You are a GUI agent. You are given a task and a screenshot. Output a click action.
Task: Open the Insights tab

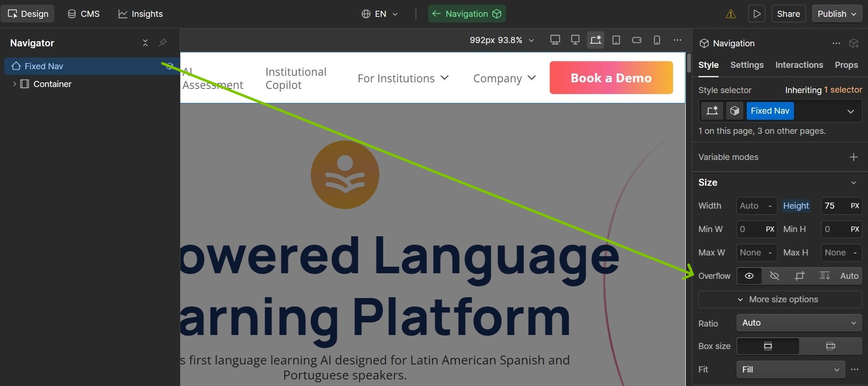[x=141, y=14]
